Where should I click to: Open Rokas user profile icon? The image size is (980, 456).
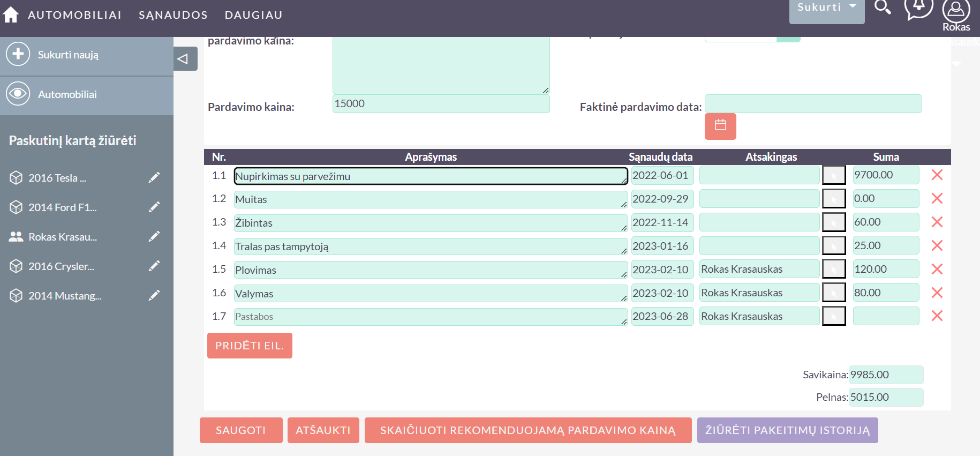pyautogui.click(x=956, y=11)
